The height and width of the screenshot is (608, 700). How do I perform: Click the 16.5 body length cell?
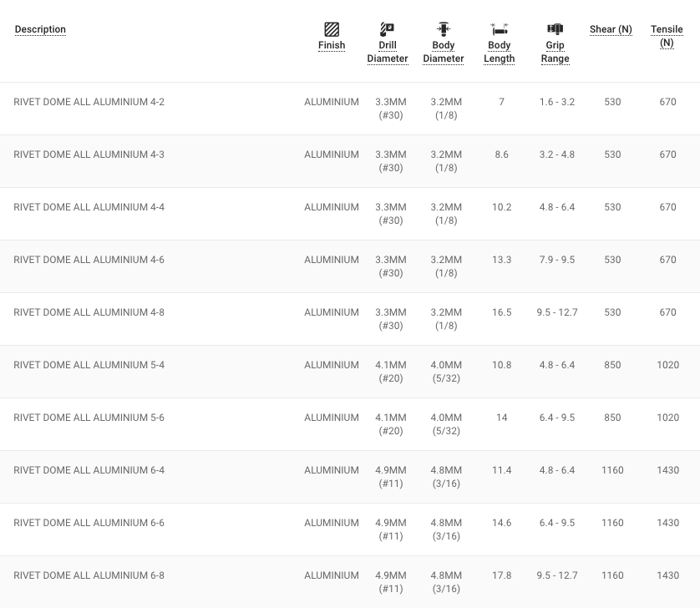coord(501,312)
